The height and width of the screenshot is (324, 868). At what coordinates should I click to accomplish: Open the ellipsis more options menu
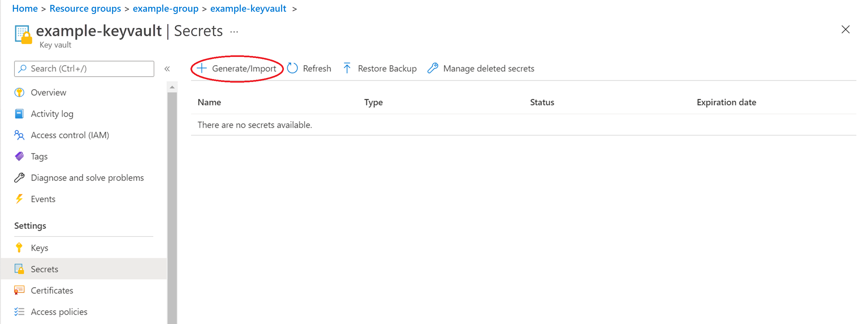[x=234, y=32]
